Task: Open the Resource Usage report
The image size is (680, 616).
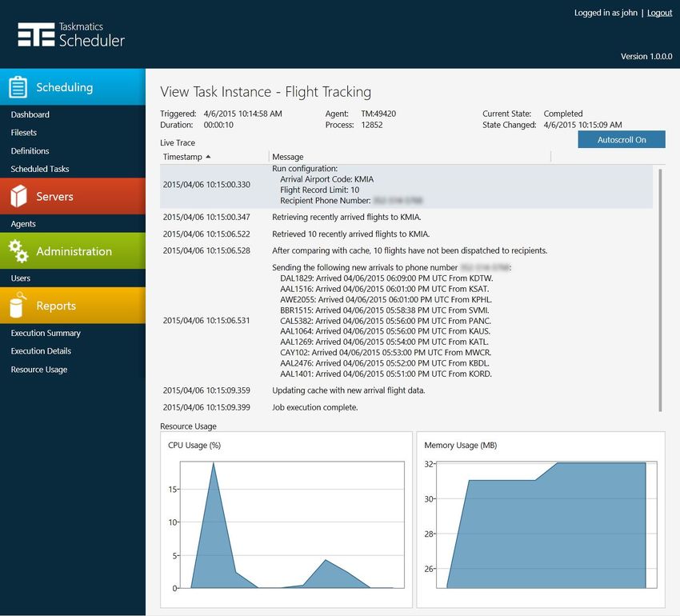Action: click(39, 370)
